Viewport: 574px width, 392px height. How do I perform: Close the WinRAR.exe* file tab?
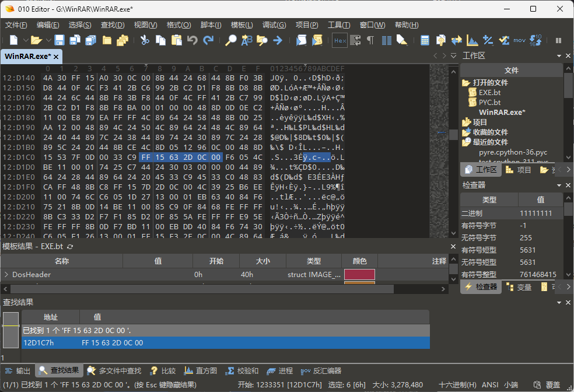pyautogui.click(x=56, y=57)
